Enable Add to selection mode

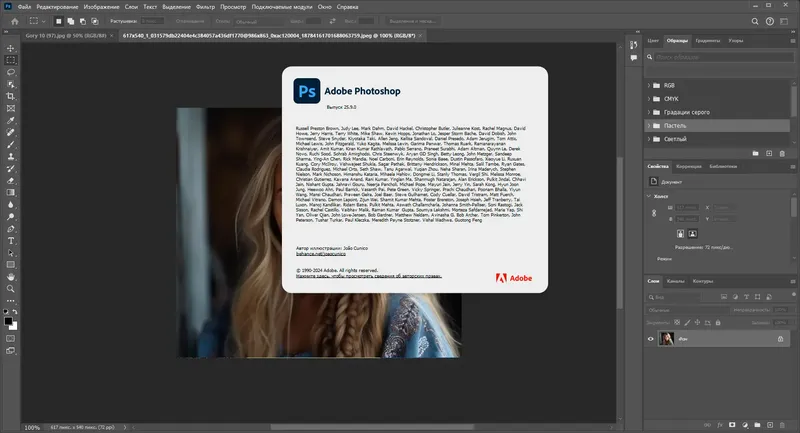tap(70, 21)
